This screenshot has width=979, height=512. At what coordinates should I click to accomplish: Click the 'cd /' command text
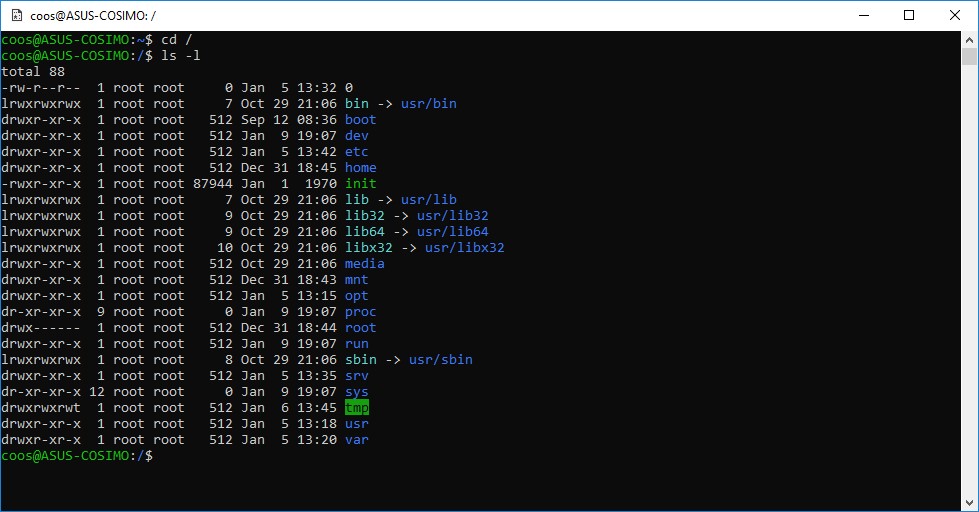click(177, 39)
